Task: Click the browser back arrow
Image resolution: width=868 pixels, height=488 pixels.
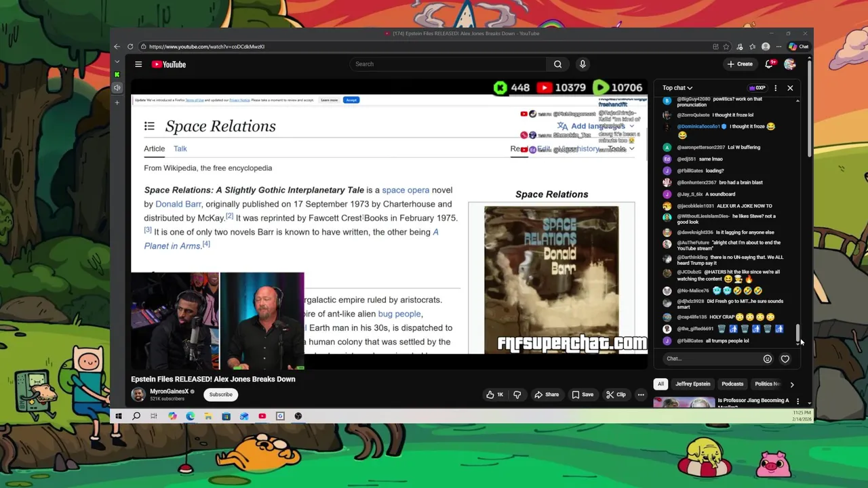Action: 117,47
